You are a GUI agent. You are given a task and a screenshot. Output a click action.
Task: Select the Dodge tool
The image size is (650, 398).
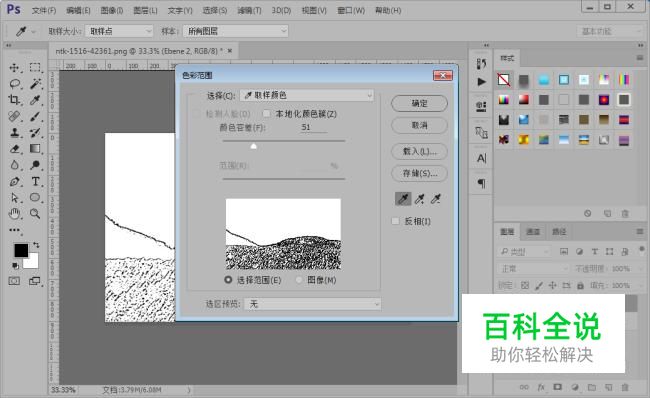point(35,165)
